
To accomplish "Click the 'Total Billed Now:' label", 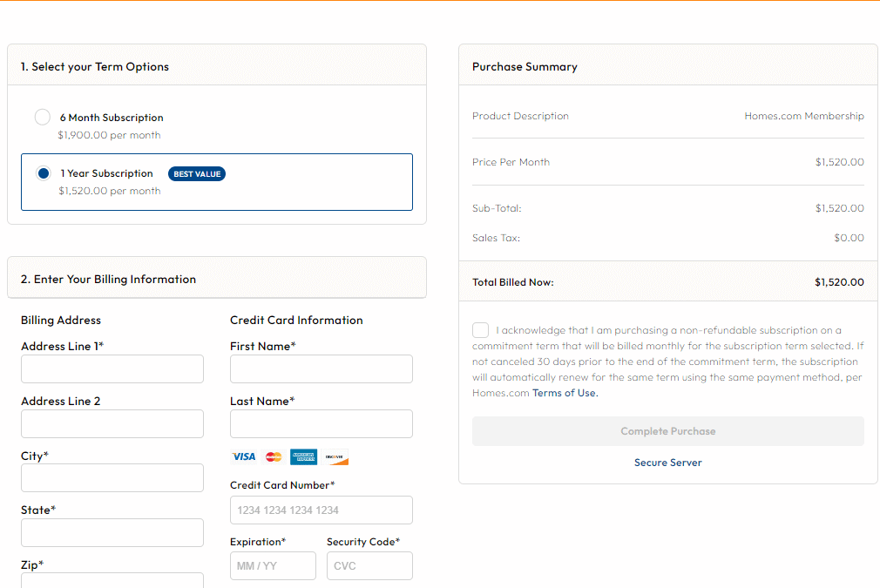I will [513, 281].
